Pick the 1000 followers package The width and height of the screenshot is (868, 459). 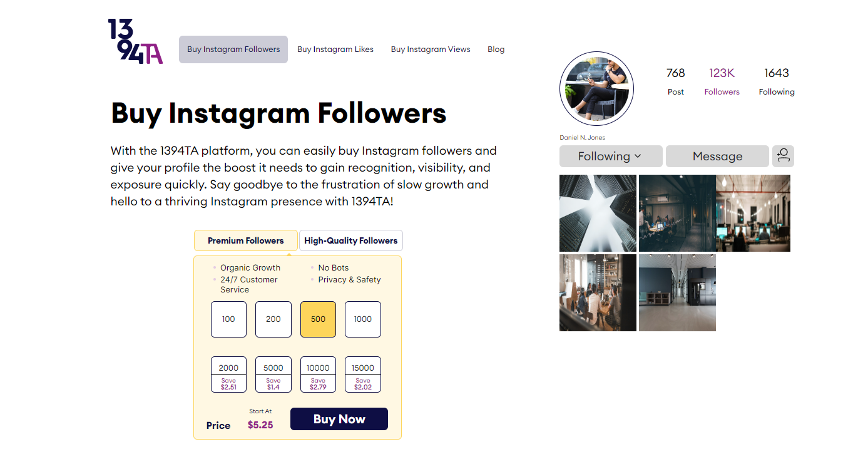coord(363,319)
